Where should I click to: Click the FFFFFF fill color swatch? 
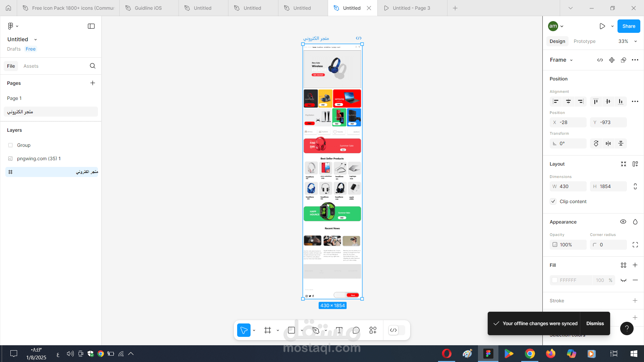(x=554, y=280)
